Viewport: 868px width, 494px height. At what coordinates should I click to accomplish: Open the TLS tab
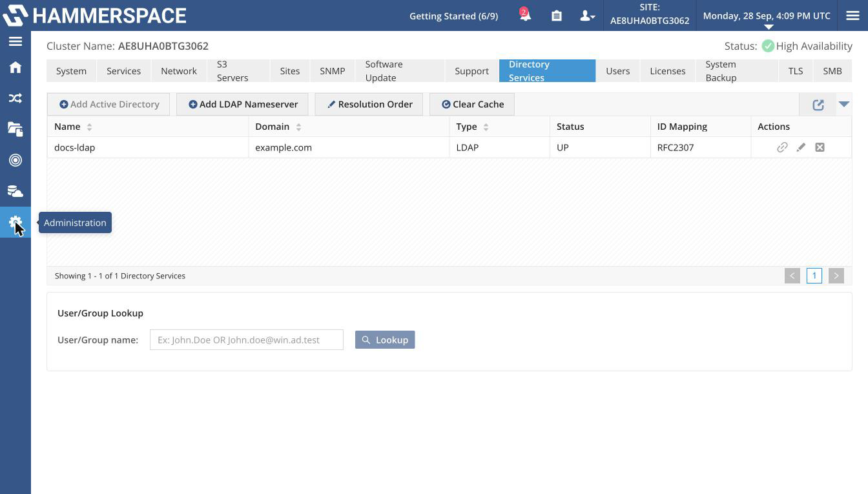[x=796, y=71]
